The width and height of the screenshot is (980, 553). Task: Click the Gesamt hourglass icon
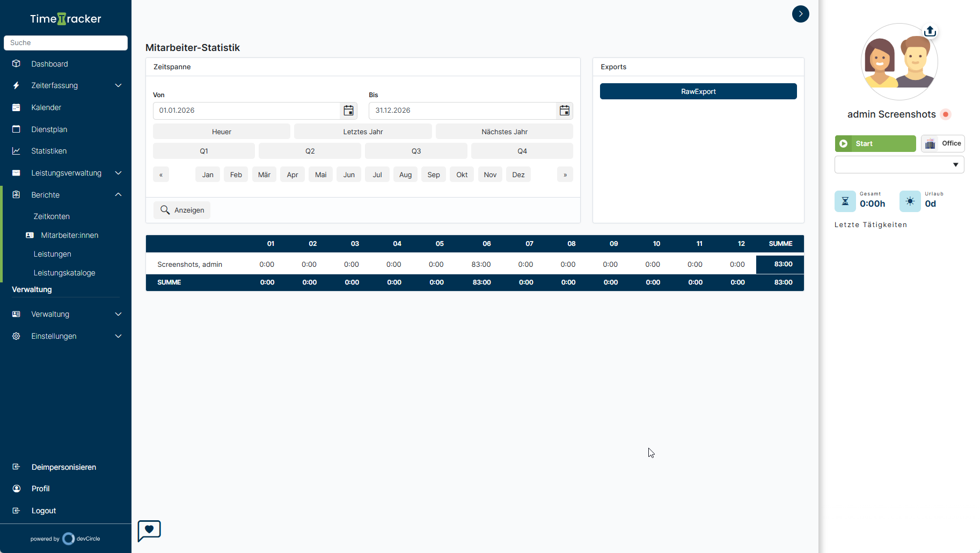click(x=845, y=201)
